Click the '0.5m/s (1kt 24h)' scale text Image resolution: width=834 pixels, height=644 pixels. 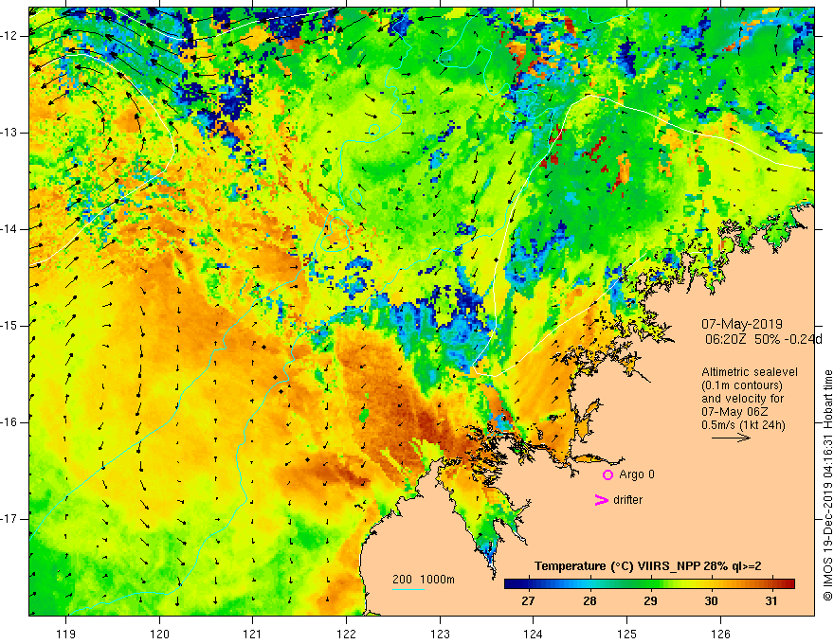tap(743, 425)
